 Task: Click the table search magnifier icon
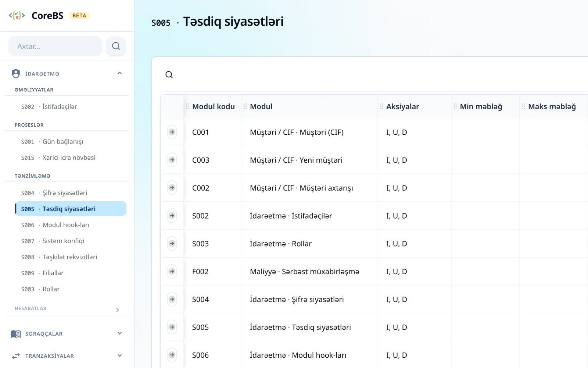[x=169, y=75]
